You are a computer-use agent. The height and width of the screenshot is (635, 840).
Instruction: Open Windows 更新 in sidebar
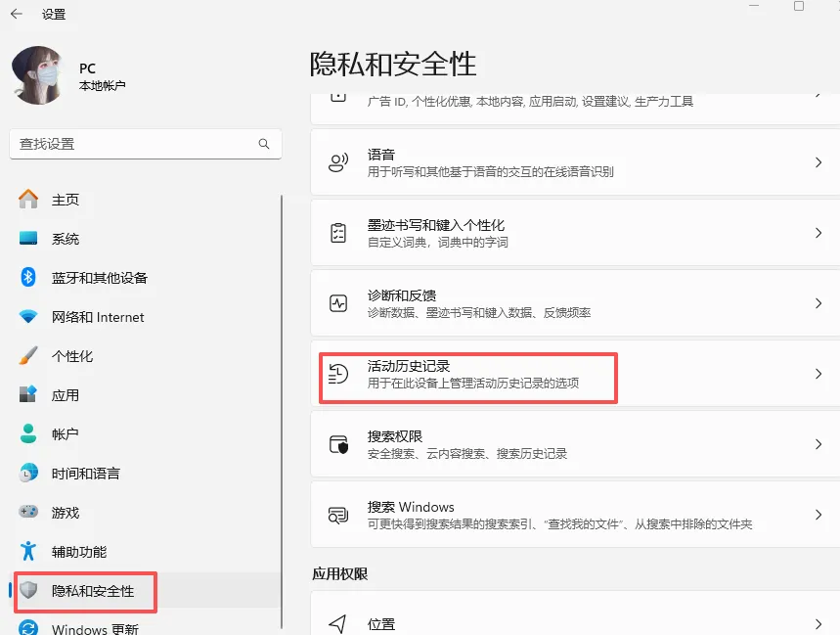(146, 627)
